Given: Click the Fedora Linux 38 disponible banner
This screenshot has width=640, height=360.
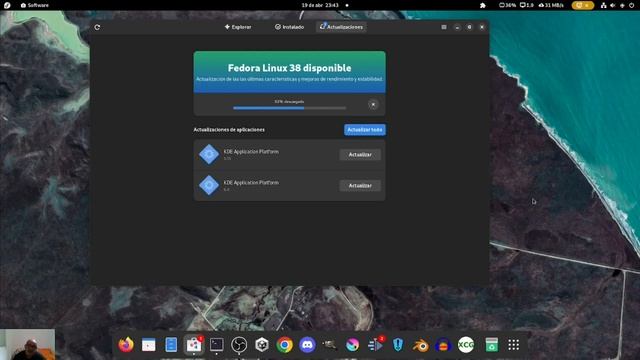Looking at the screenshot, I should 289,72.
